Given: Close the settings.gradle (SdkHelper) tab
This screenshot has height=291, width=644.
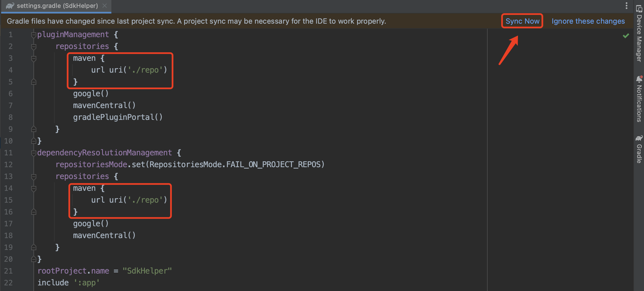Looking at the screenshot, I should point(105,6).
